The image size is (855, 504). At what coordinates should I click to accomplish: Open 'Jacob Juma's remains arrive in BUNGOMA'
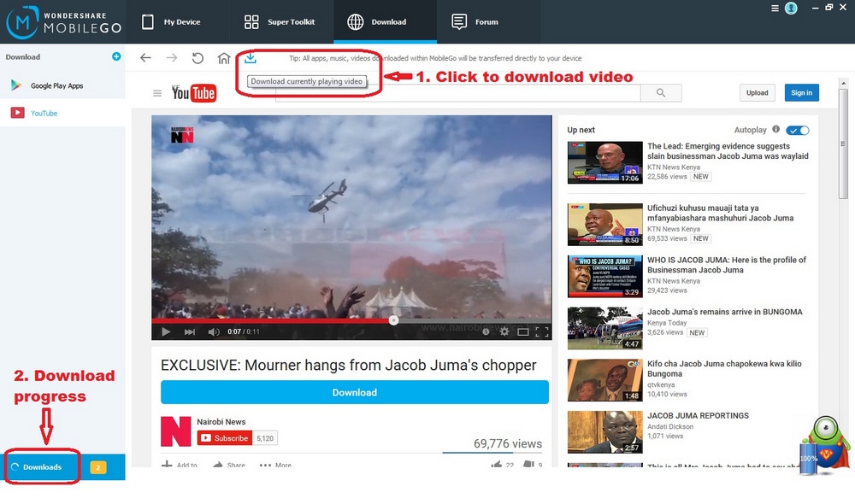coord(725,312)
